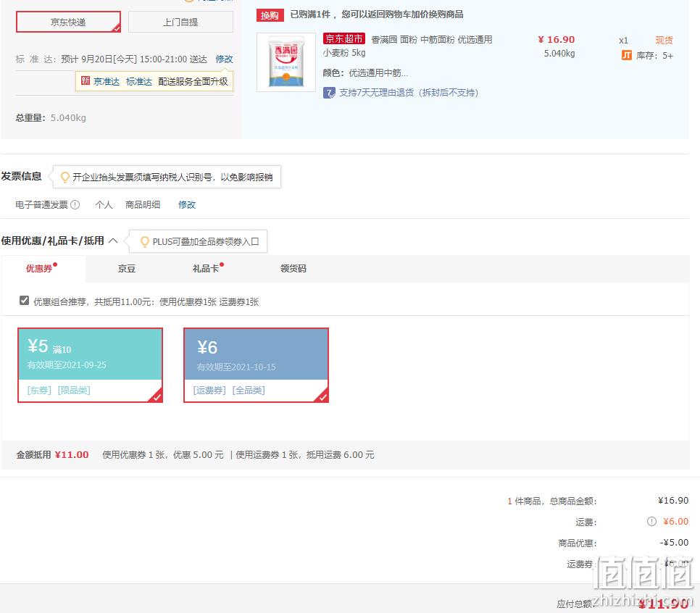
Task: Click the orange JD logistics icon by 库存
Action: (627, 55)
